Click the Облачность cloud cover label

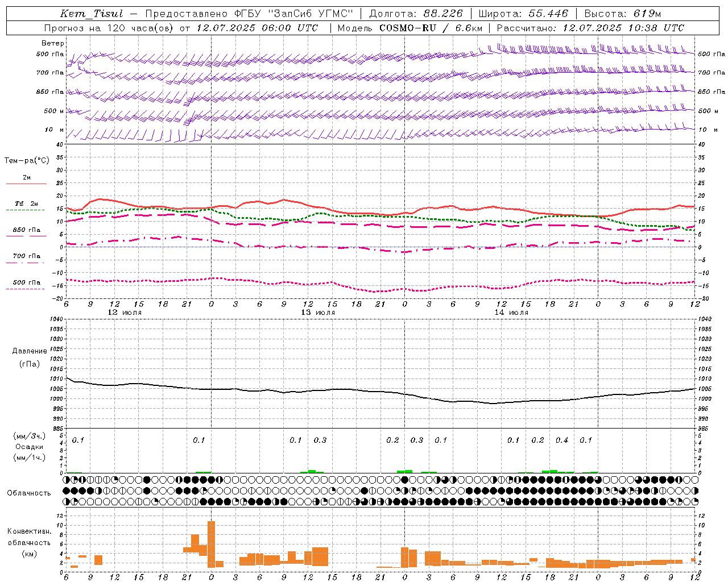point(29,493)
